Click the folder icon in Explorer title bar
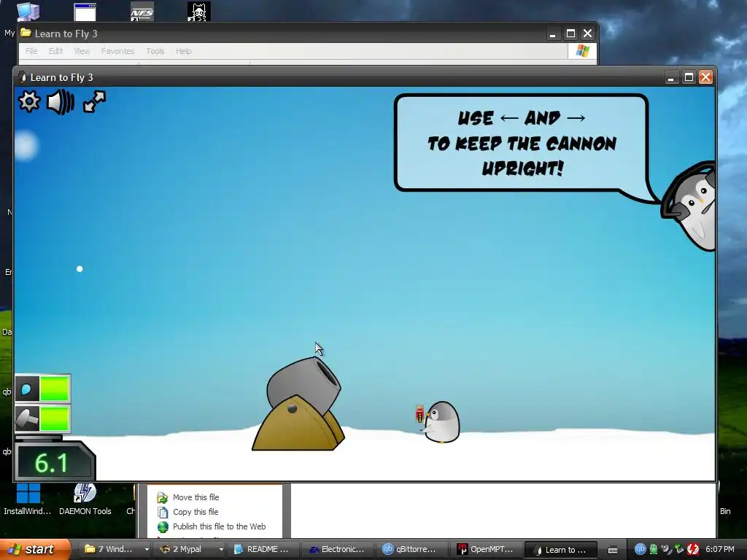Image resolution: width=747 pixels, height=560 pixels. tap(26, 34)
